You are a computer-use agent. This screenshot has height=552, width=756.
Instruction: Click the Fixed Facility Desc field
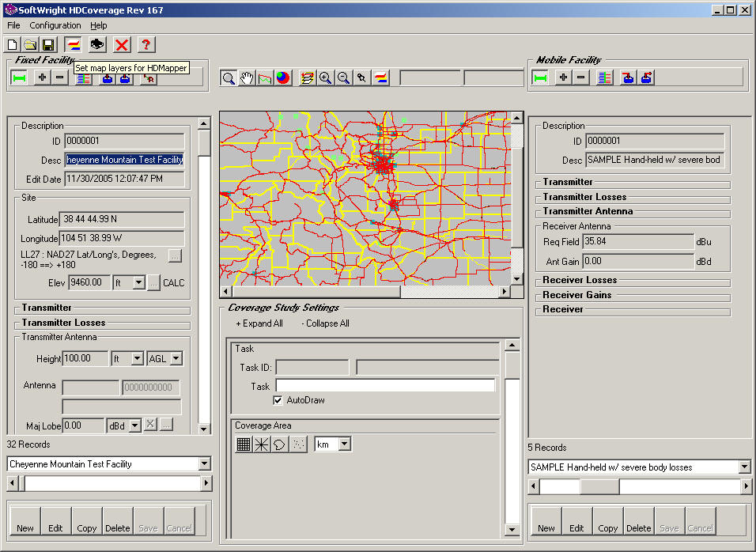click(124, 160)
